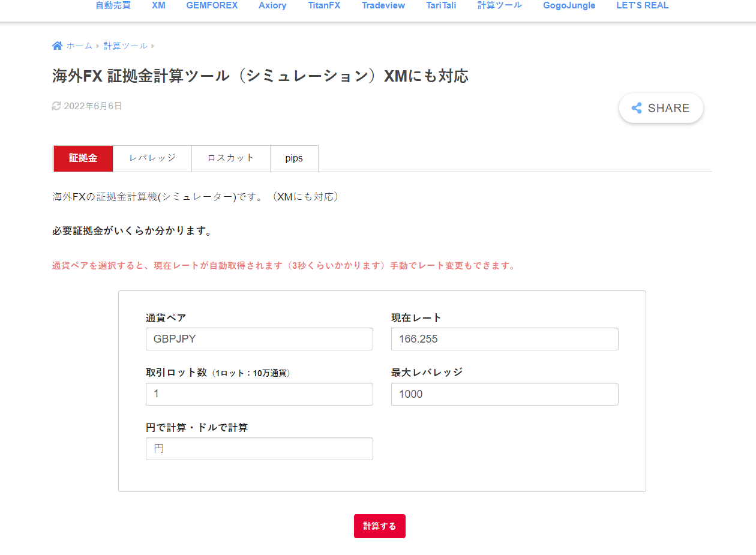Viewport: 756px width, 555px height.
Task: Open the 通貨ペア GBPJPY dropdown
Action: [x=259, y=339]
